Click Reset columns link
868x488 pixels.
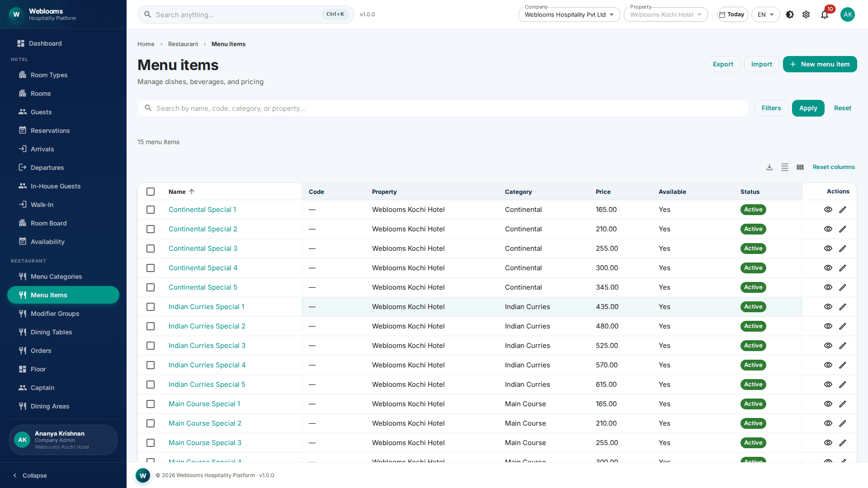(834, 167)
